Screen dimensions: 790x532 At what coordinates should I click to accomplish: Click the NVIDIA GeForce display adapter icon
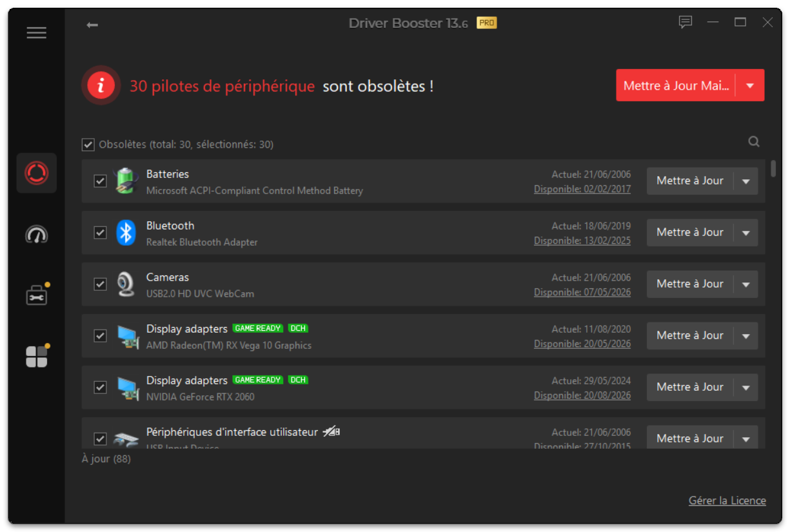pyautogui.click(x=127, y=388)
